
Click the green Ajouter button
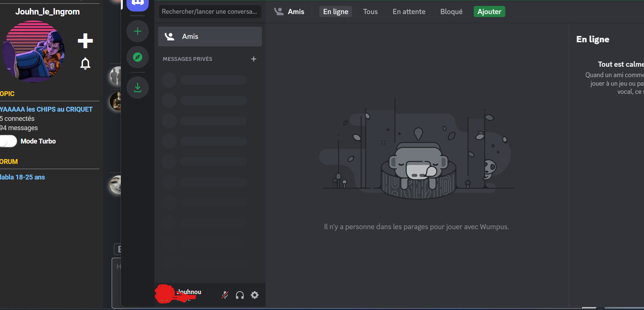489,11
